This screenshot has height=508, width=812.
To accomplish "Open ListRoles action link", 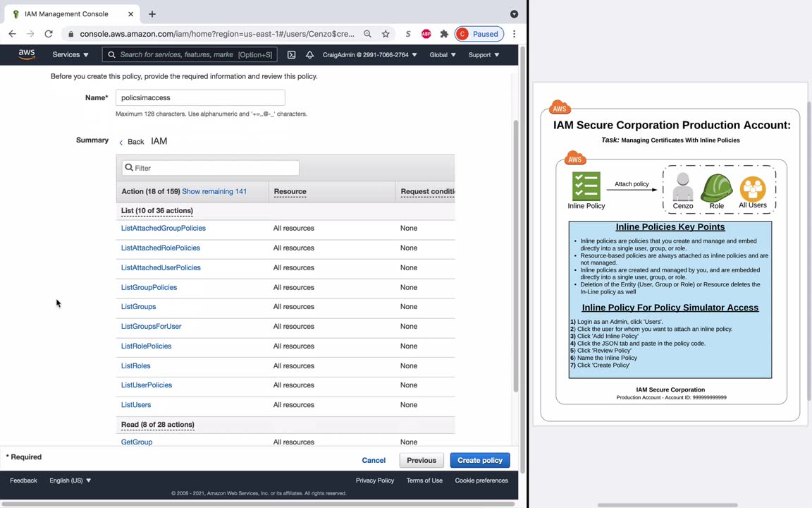I will click(135, 365).
